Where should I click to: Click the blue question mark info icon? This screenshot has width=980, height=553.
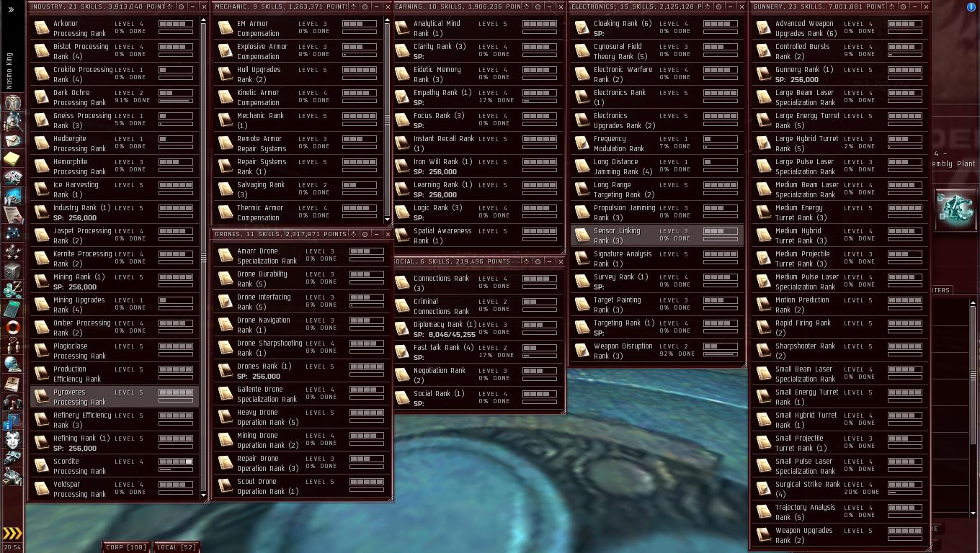(12, 421)
